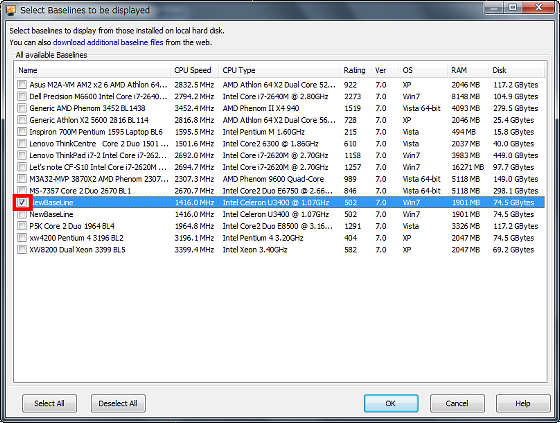Viewport: 560px width, 423px height.
Task: Select the unselected NewBaseLine row name
Action: pyautogui.click(x=51, y=214)
